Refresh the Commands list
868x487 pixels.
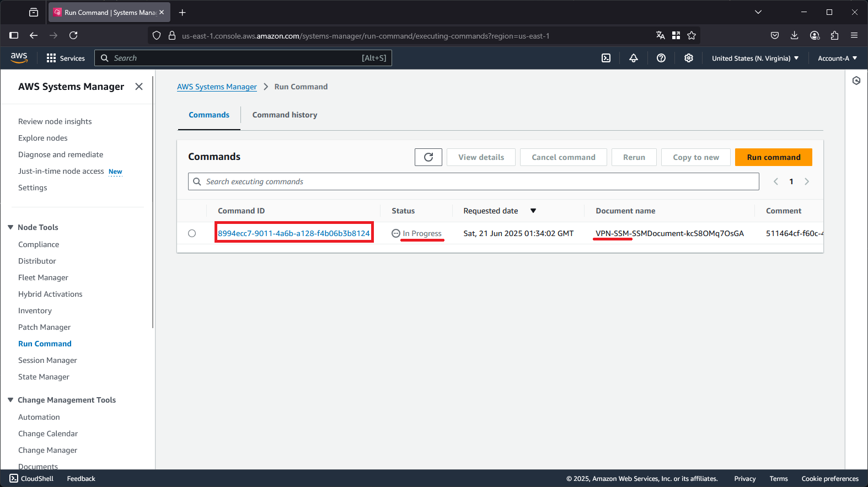pos(428,157)
